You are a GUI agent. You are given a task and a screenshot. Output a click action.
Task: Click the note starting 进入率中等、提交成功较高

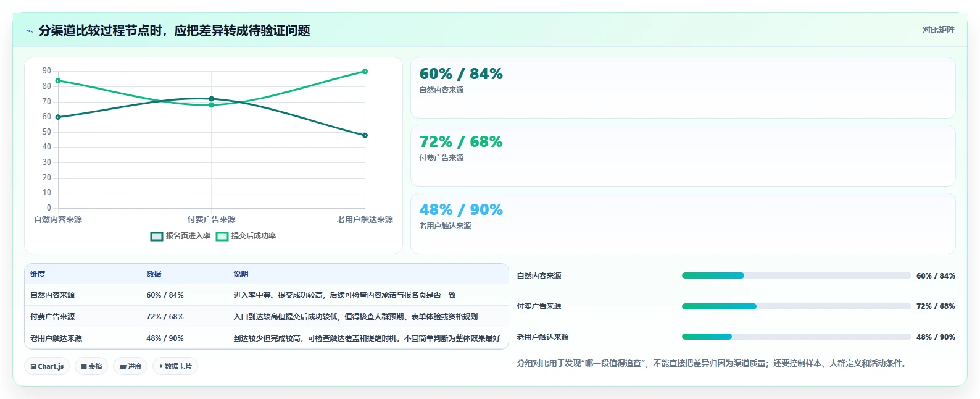click(x=344, y=295)
